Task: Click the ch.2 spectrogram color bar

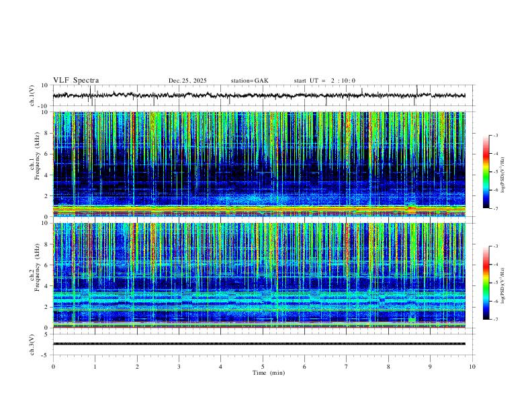Action: pos(486,283)
